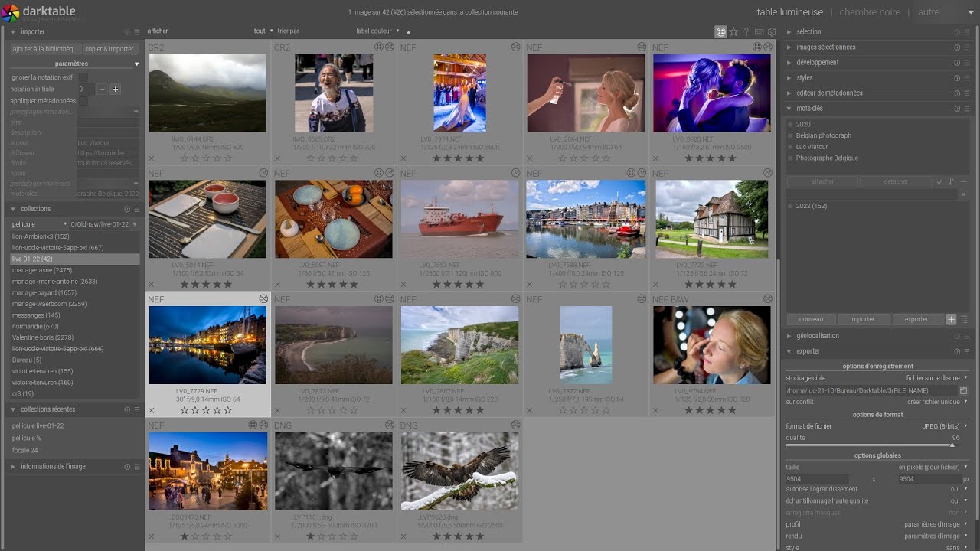The width and height of the screenshot is (980, 551).
Task: Open the 'autre' views menu
Action: pyautogui.click(x=929, y=12)
